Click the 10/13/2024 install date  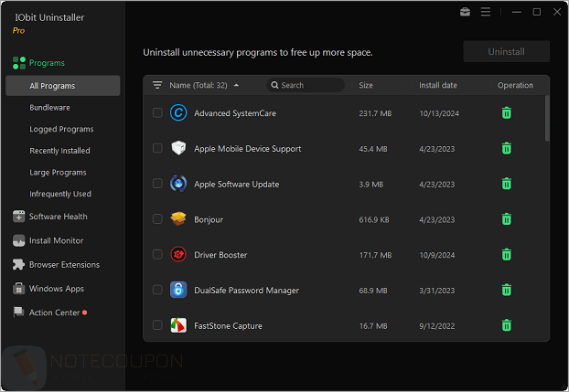click(439, 113)
